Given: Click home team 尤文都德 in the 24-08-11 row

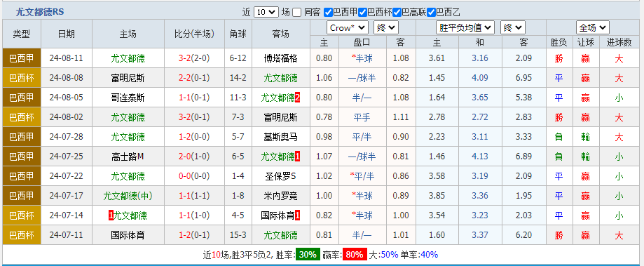Looking at the screenshot, I should coord(128,58).
